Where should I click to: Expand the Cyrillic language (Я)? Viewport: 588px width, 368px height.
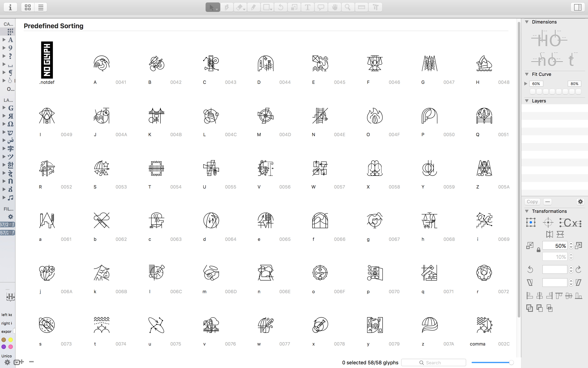(4, 116)
